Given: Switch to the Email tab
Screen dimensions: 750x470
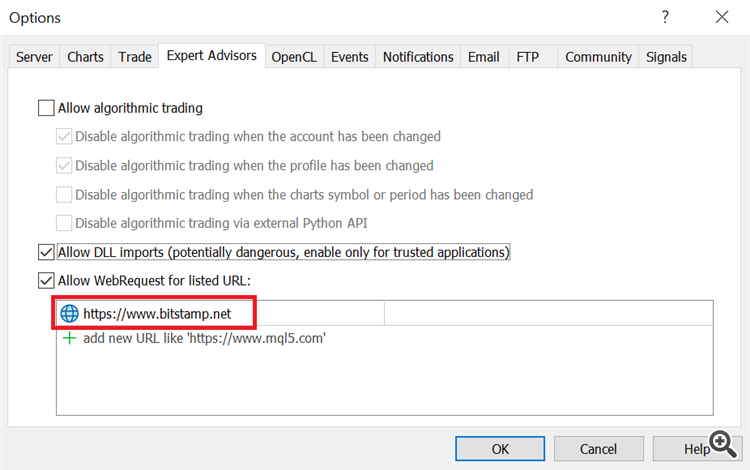Looking at the screenshot, I should (x=484, y=57).
